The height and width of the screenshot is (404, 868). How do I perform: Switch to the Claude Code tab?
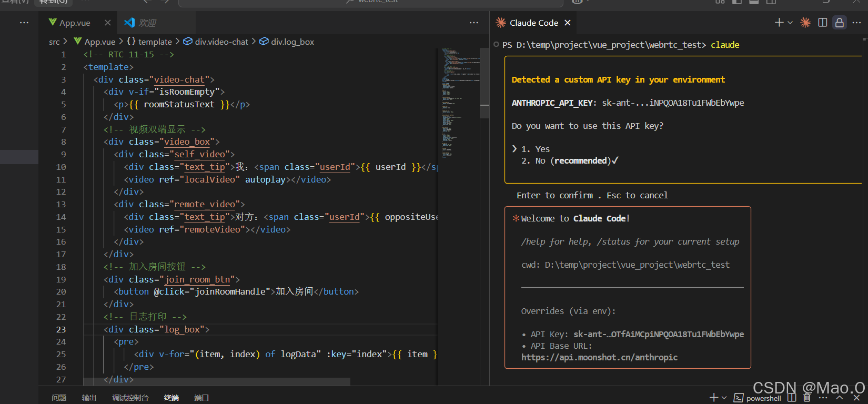533,23
